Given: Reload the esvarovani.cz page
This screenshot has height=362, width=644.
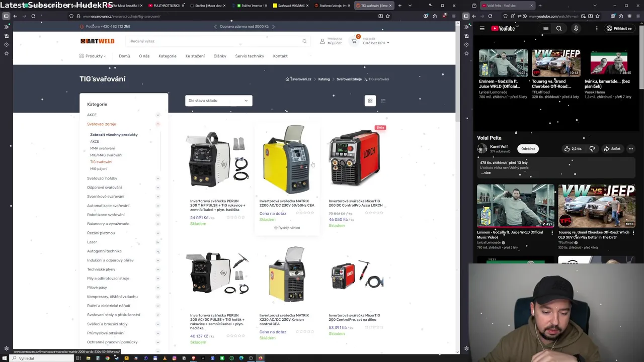Looking at the screenshot, I should point(33,16).
